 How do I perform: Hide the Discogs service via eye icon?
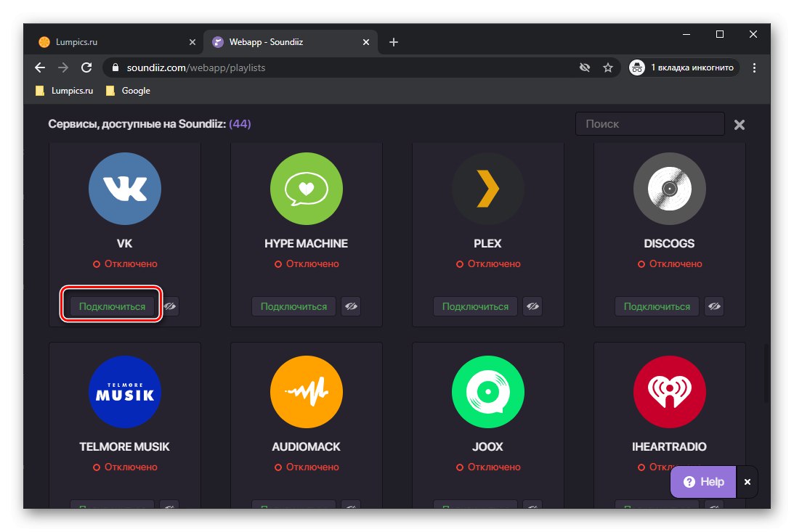click(714, 306)
